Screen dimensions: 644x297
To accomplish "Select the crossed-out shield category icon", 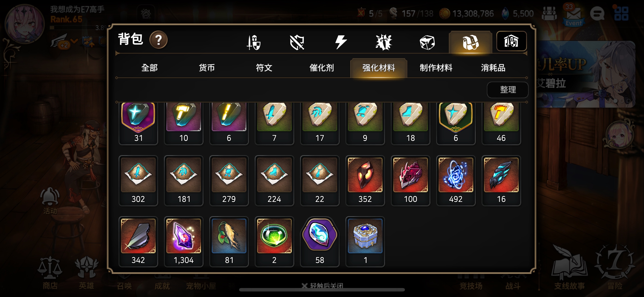I will pyautogui.click(x=297, y=42).
